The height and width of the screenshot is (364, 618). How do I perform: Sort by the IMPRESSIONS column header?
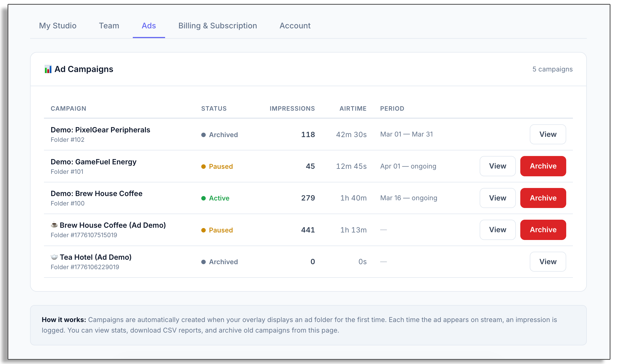coord(292,108)
